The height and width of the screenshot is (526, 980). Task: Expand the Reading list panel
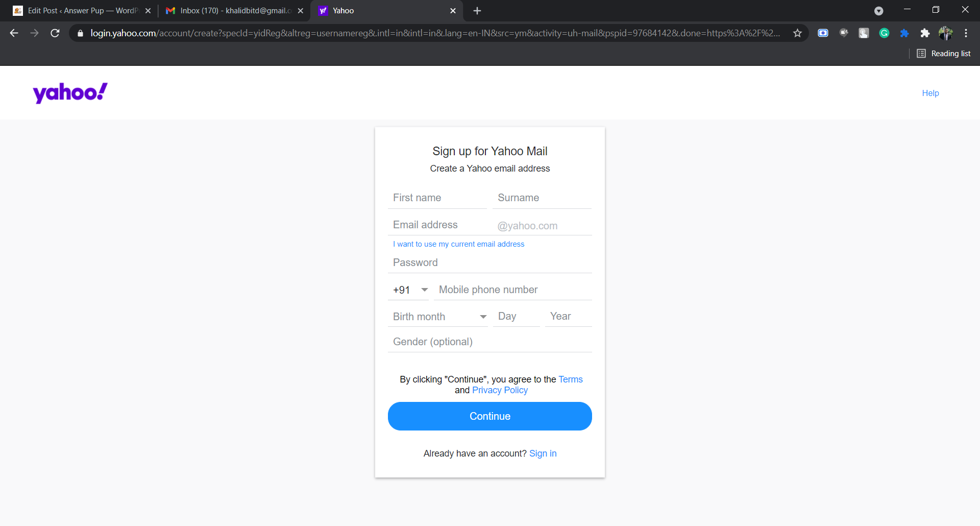[x=943, y=53]
